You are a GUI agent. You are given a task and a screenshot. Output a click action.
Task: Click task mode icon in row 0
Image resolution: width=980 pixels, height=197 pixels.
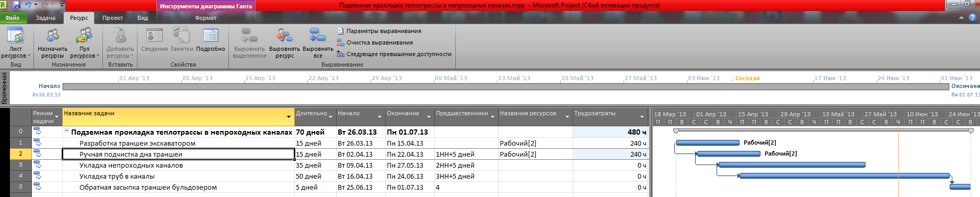pyautogui.click(x=38, y=132)
